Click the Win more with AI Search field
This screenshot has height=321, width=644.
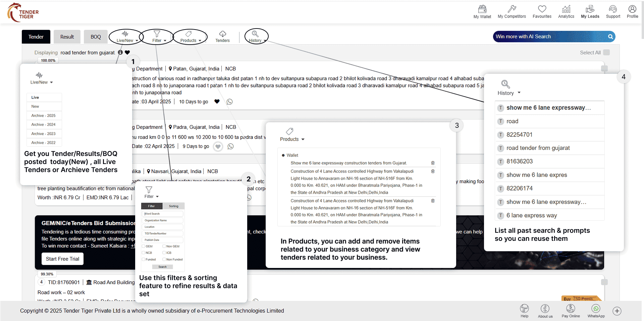(550, 37)
